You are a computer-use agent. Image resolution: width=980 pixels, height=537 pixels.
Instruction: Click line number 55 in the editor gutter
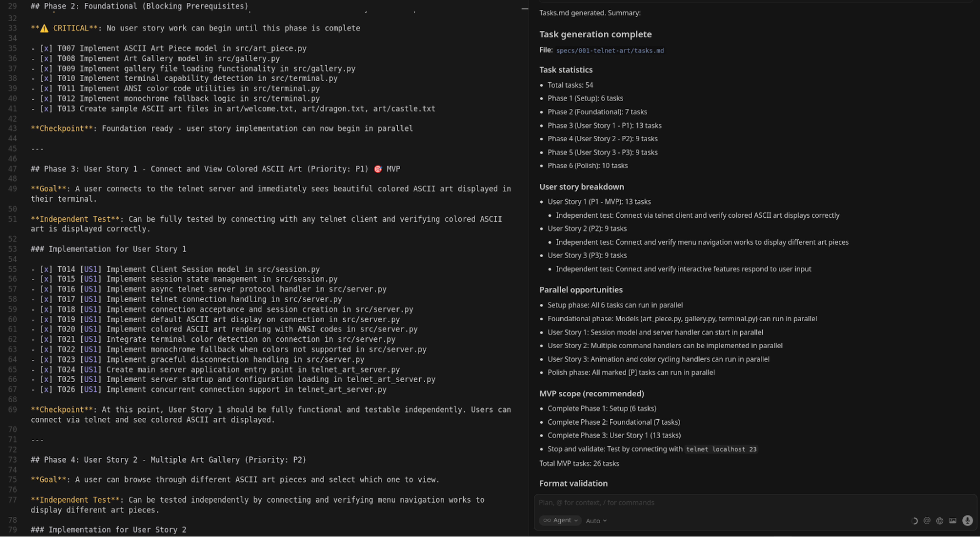coord(13,269)
